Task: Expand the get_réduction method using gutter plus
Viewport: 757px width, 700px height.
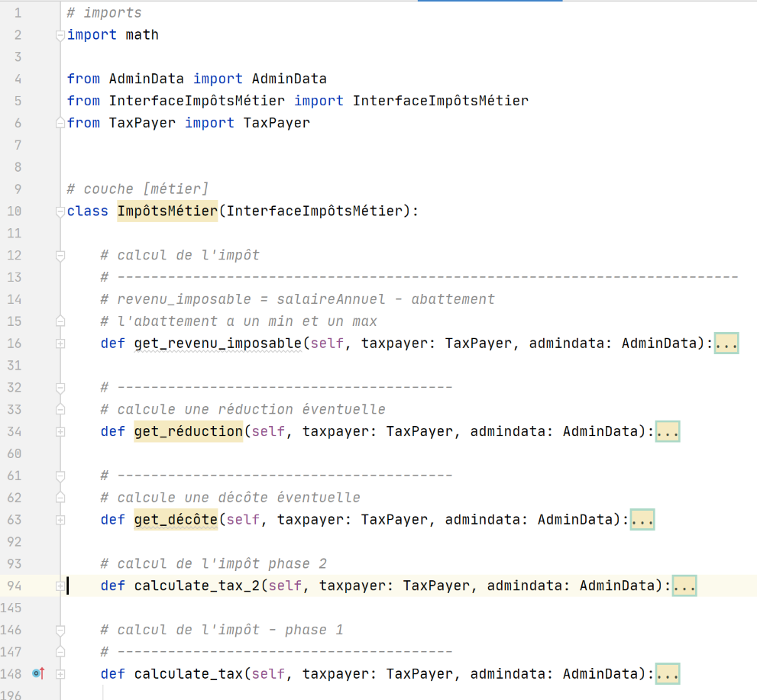Action: [x=60, y=432]
